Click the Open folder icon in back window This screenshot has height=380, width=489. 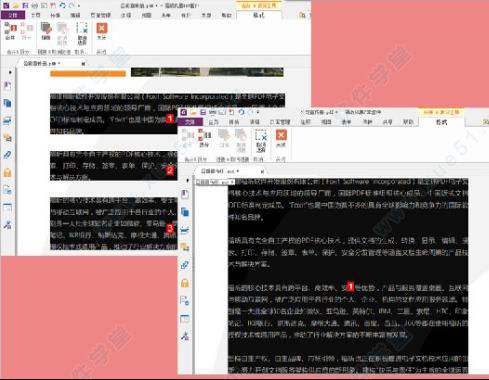(x=16, y=6)
